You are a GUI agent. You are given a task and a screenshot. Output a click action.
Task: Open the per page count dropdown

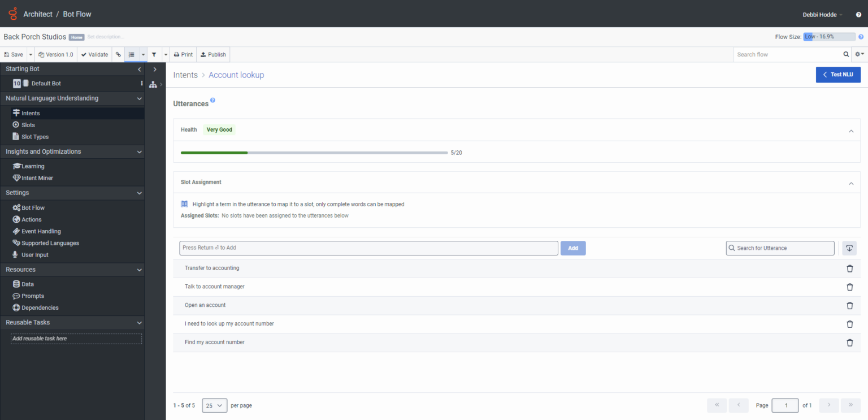click(x=214, y=405)
